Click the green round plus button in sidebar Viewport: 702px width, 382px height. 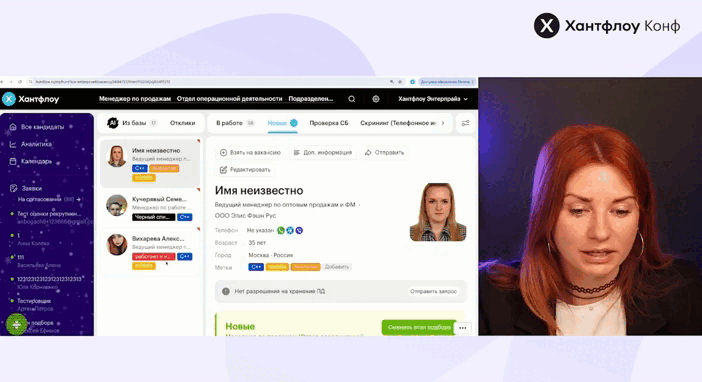[x=17, y=325]
